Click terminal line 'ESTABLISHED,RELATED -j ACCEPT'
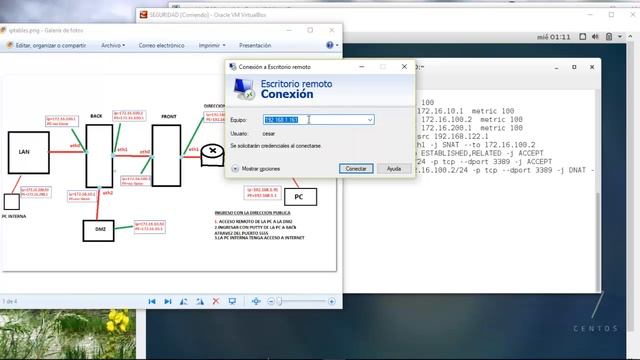 pyautogui.click(x=482, y=153)
